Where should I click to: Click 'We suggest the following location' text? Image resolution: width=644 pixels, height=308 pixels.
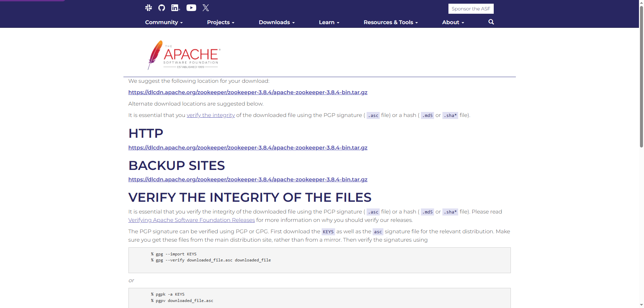pos(199,81)
